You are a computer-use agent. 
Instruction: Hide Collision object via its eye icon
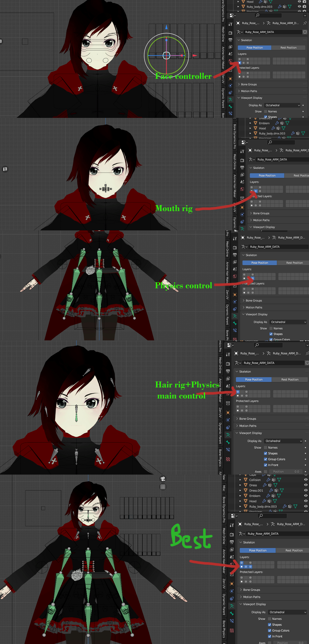click(x=306, y=480)
